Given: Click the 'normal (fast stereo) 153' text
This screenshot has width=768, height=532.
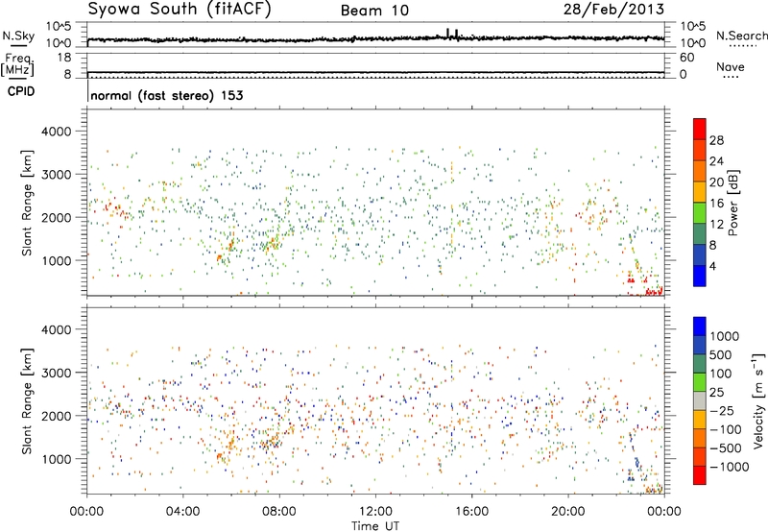Looking at the screenshot, I should [166, 95].
